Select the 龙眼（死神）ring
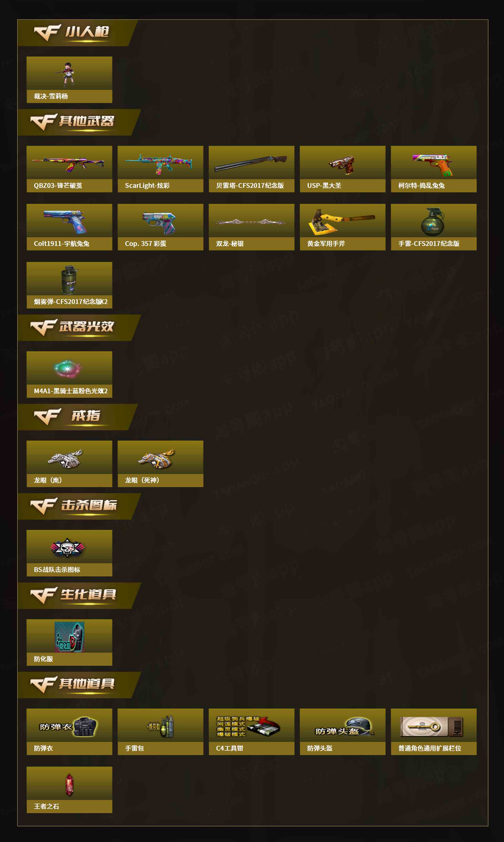 click(x=160, y=464)
